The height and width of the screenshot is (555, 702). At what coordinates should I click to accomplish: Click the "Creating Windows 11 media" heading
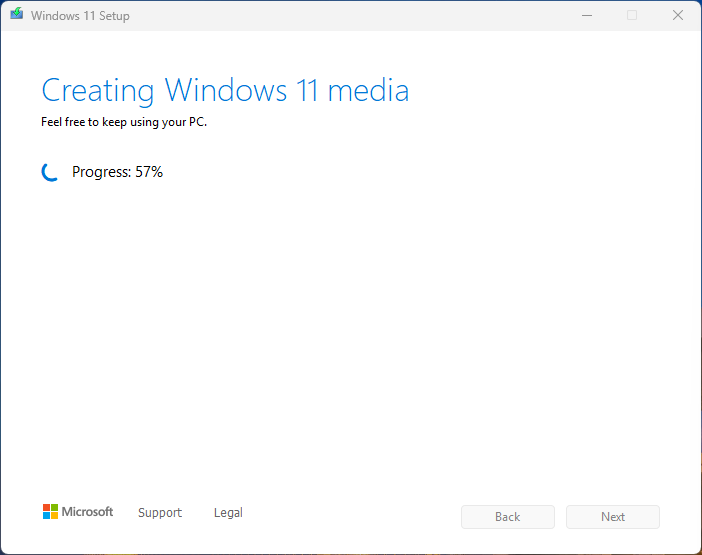click(225, 91)
